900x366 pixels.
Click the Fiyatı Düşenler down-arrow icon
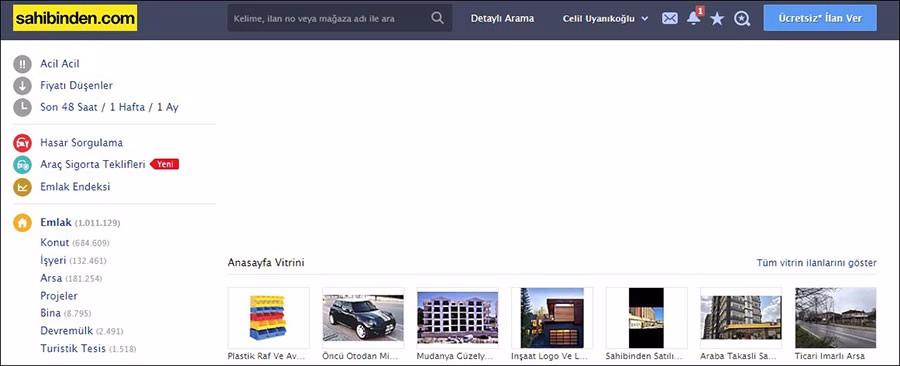coord(22,86)
